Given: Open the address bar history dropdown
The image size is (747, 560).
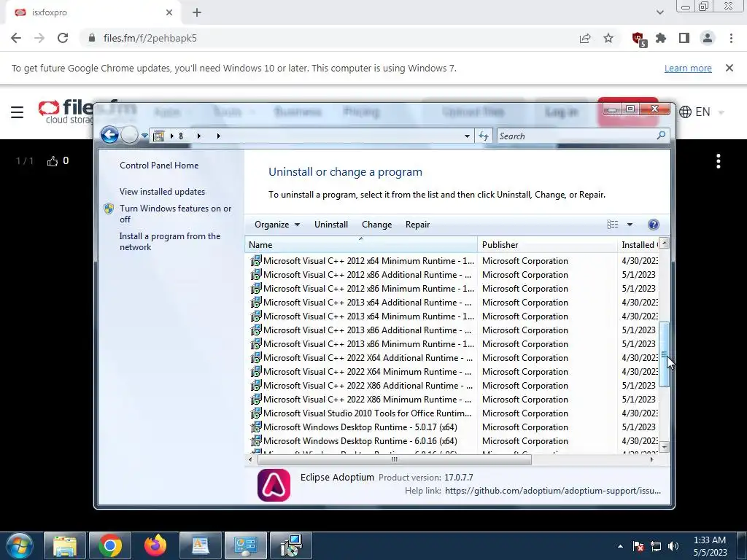Looking at the screenshot, I should [467, 136].
